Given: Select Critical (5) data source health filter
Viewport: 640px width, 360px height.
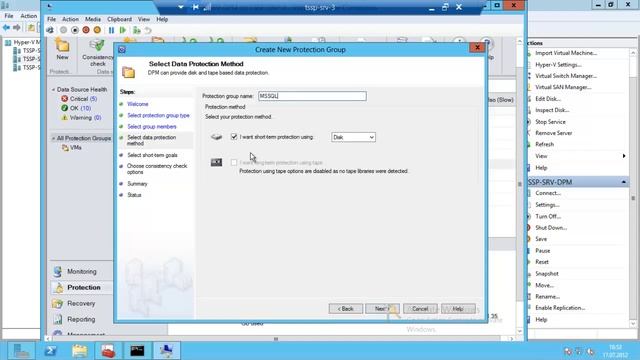Looking at the screenshot, I should tap(79, 99).
